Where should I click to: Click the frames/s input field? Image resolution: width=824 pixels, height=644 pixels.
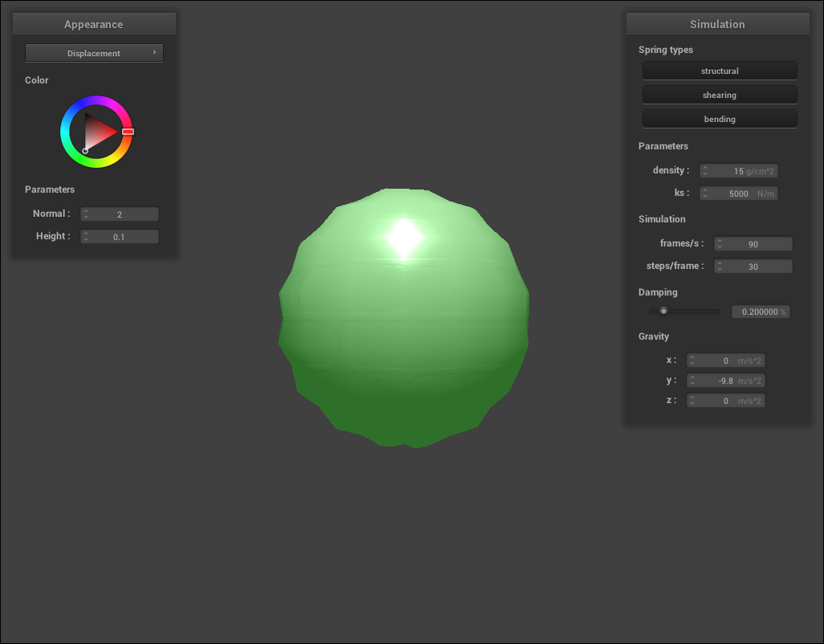click(753, 244)
